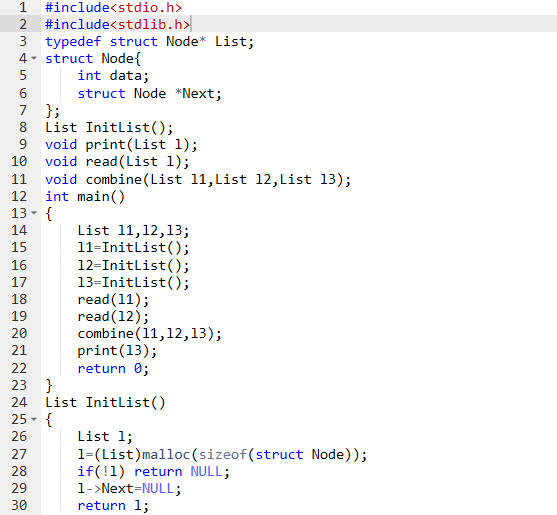The height and width of the screenshot is (515, 557).
Task: Click the 'read(l2);' call
Action: coord(113,316)
